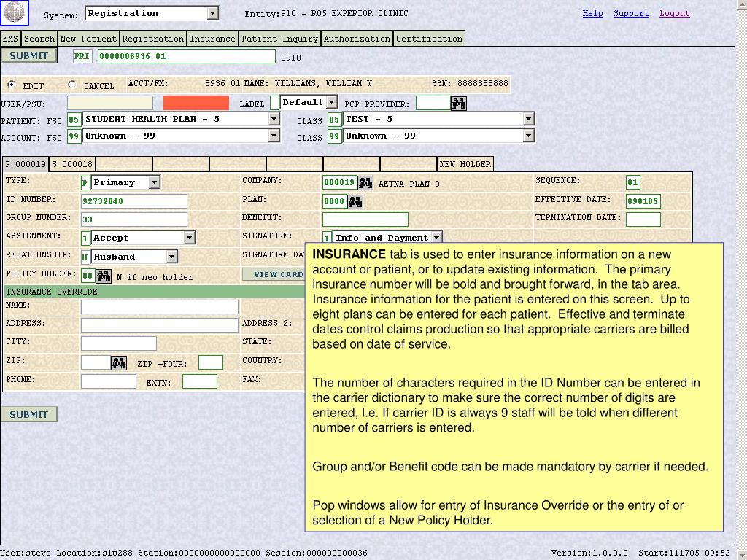The image size is (747, 560).
Task: Open the Label Default dropdown
Action: pos(332,102)
